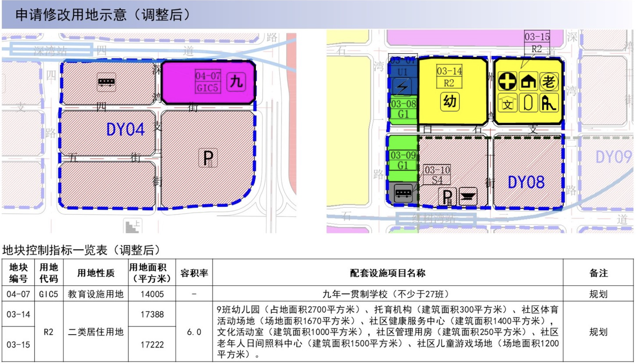This screenshot has width=636, height=364.
Task: Click the black funnel-shaped icon beside parking
Action: click(468, 196)
